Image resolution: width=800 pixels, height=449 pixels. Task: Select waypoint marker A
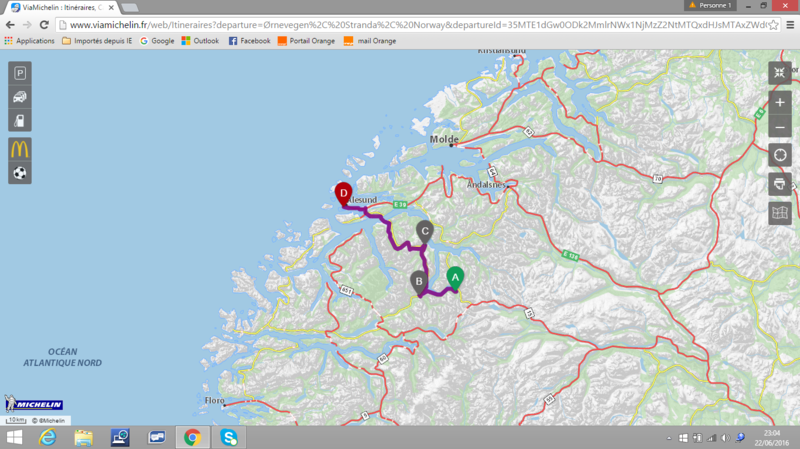click(455, 279)
